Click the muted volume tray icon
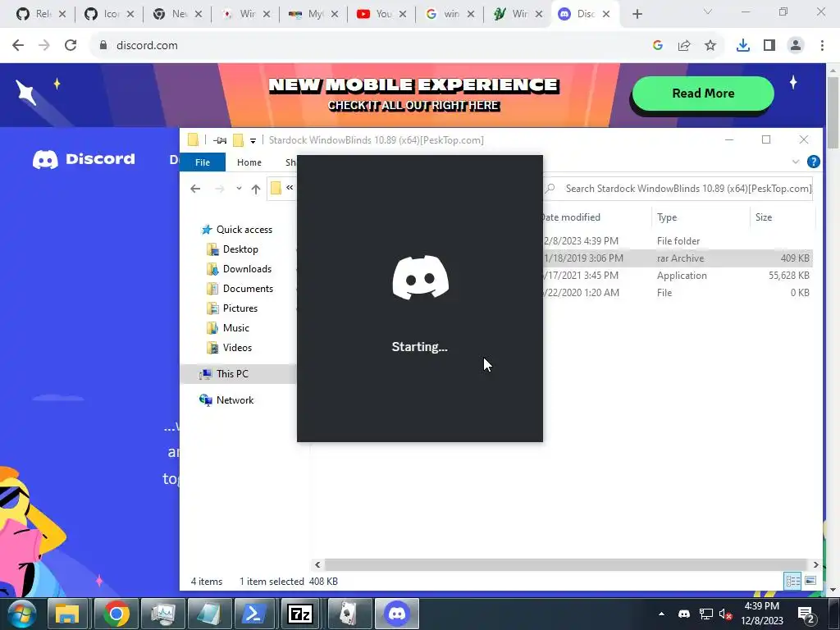Screen dimensions: 840x630 725,614
